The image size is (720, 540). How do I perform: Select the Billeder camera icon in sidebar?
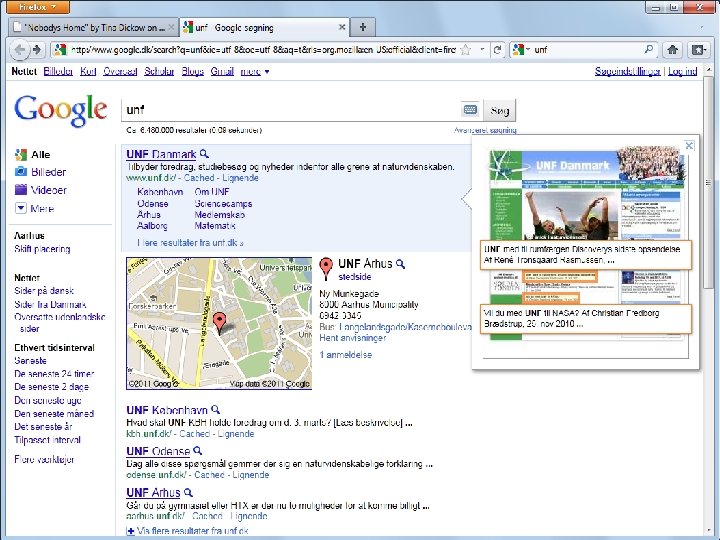(21, 172)
